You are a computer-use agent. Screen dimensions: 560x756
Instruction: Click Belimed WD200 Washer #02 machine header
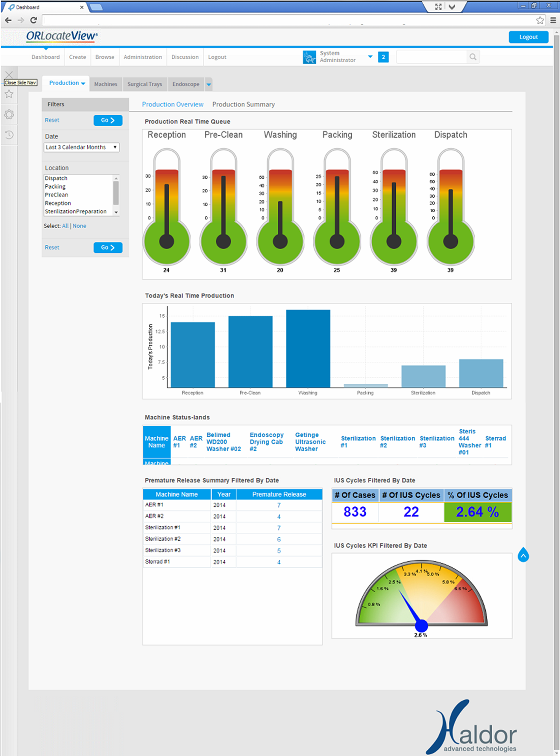coord(224,442)
